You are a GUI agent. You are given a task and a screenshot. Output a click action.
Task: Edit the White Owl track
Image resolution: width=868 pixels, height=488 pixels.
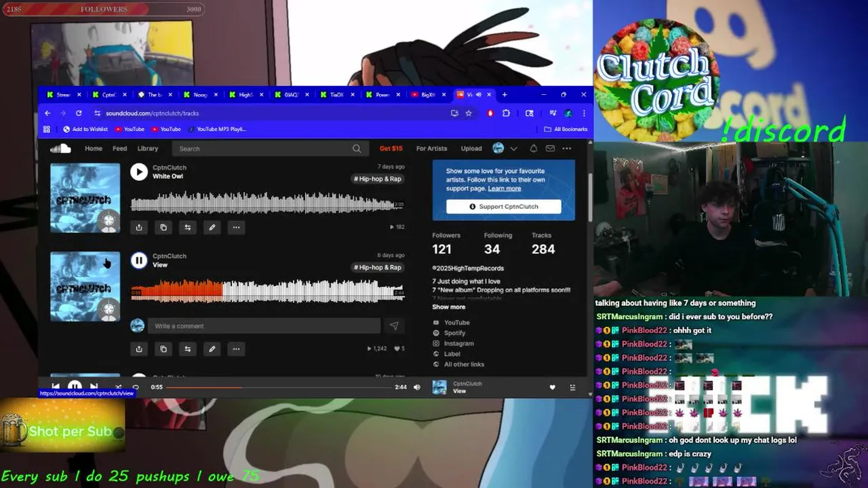click(212, 228)
